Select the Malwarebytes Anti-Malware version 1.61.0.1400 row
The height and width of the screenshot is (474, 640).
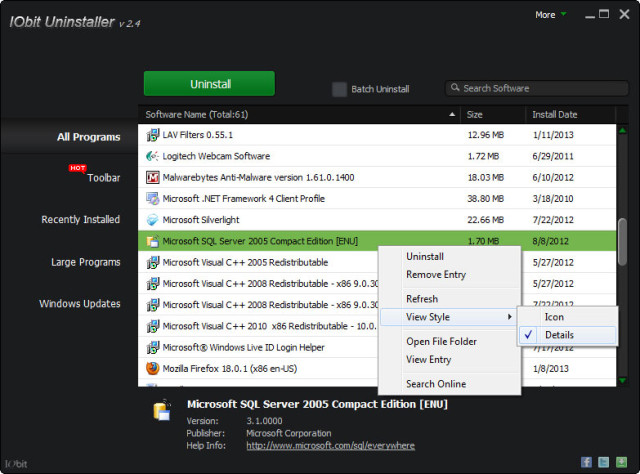coord(377,178)
